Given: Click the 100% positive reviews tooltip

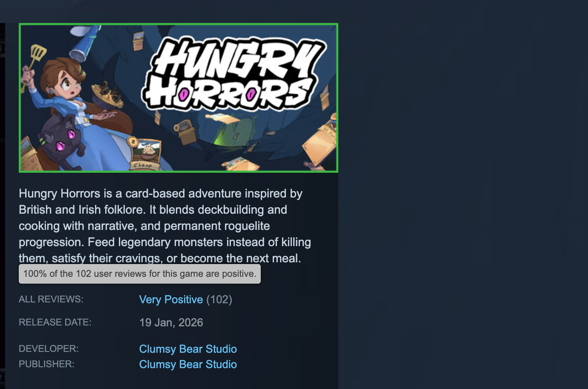Looking at the screenshot, I should [140, 274].
